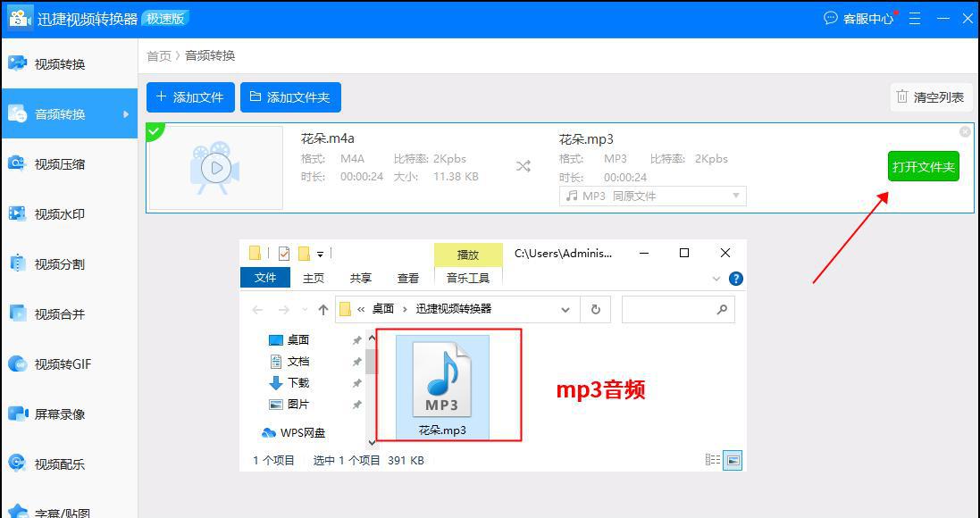Click 桌面 in the Explorer address path
The height and width of the screenshot is (518, 980).
tap(383, 309)
